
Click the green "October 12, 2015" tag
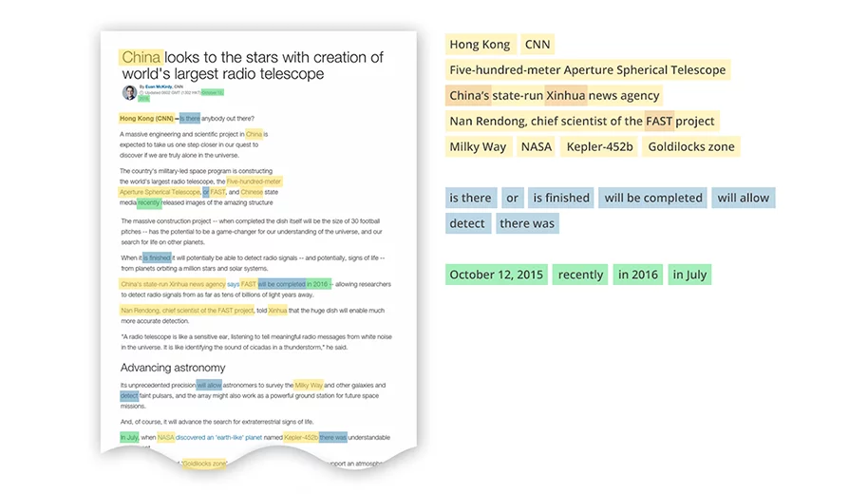point(496,275)
